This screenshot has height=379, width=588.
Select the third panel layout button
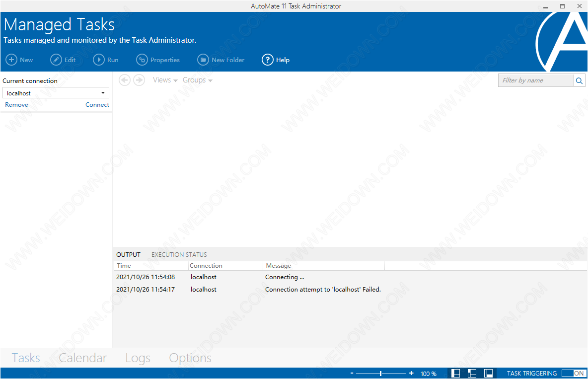488,373
